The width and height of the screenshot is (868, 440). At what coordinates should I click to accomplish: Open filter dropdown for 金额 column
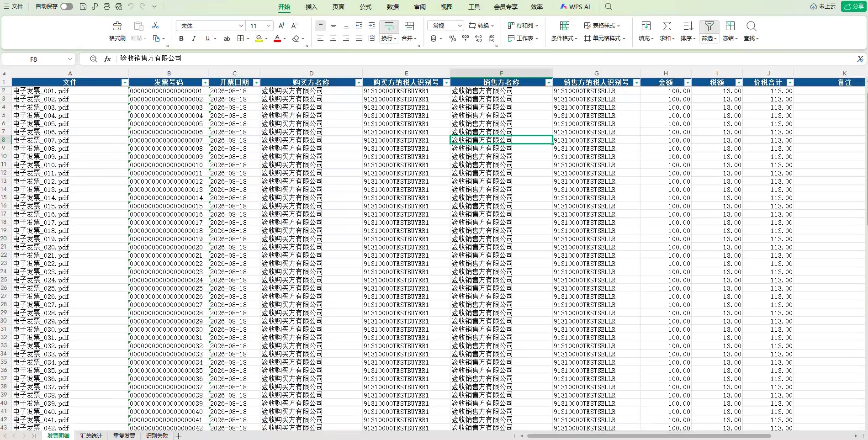click(x=688, y=82)
